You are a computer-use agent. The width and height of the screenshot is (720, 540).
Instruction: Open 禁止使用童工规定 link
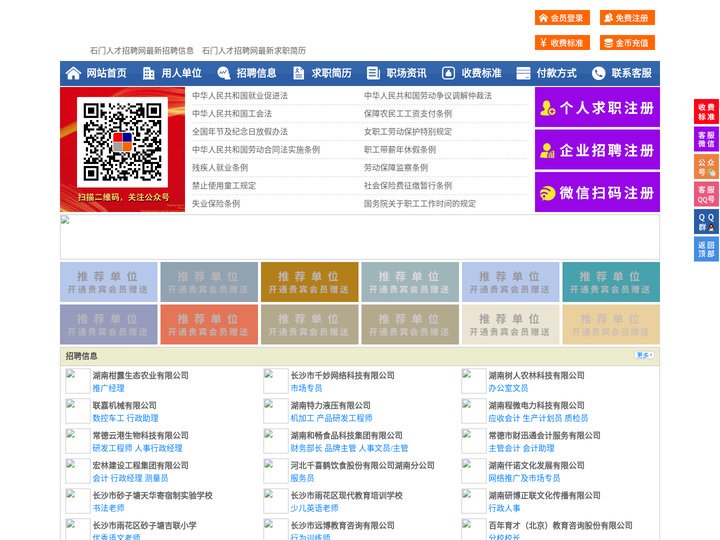(x=224, y=186)
